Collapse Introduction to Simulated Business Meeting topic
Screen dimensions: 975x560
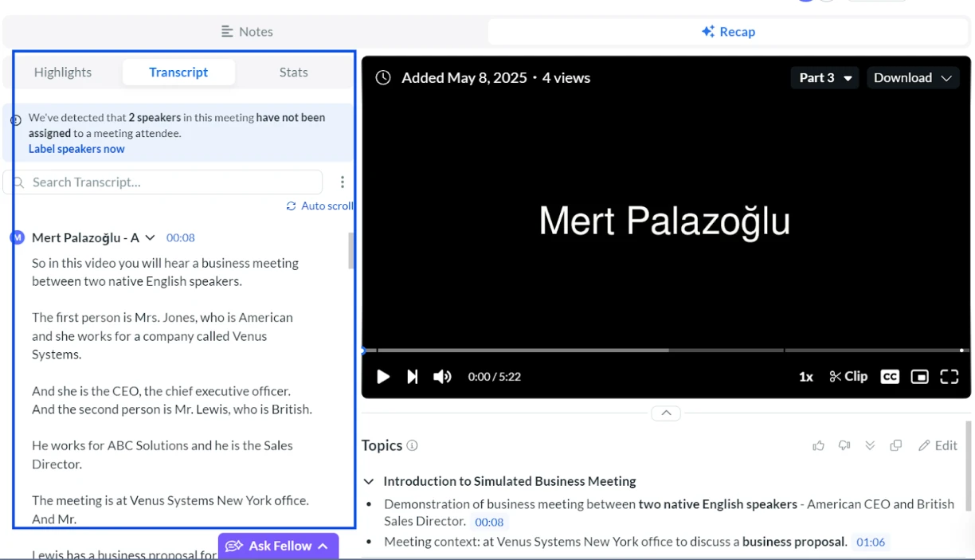(x=369, y=481)
